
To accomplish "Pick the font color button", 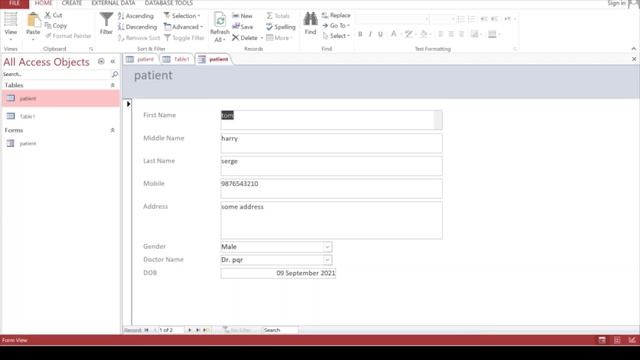I will [393, 34].
